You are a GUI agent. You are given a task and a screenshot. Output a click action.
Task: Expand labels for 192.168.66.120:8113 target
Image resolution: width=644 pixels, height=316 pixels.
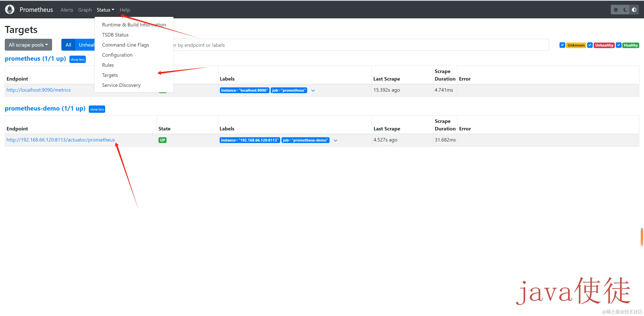(336, 140)
